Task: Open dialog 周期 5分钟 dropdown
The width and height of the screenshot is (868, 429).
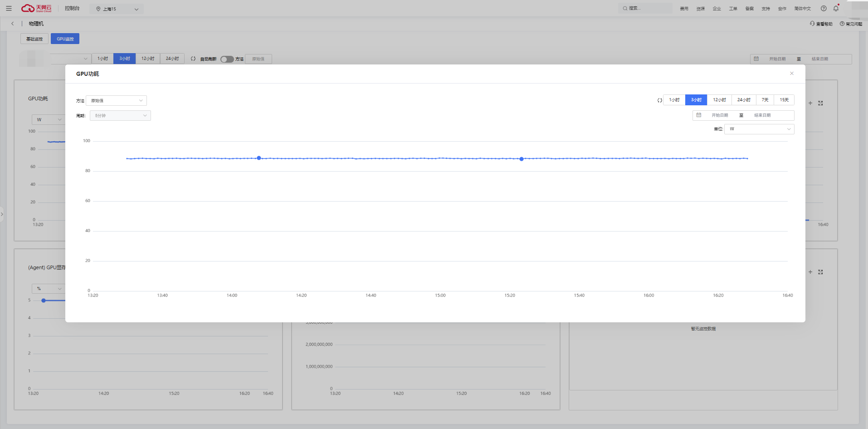Action: click(120, 116)
